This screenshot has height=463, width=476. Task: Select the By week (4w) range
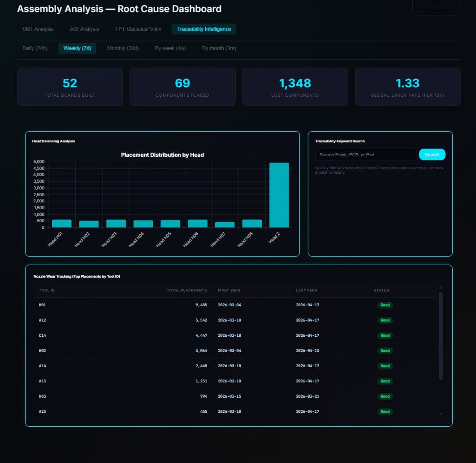click(171, 48)
